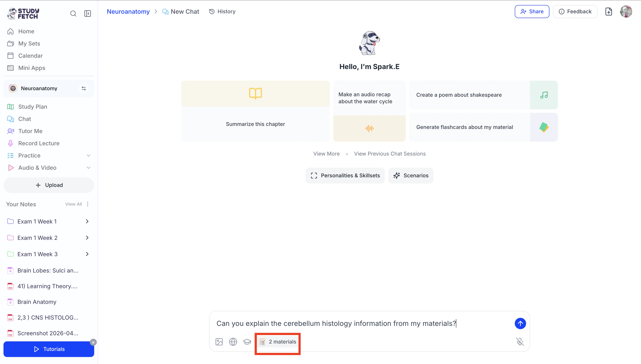Switch study set using Neuroanatomy swap icon
Image resolution: width=641 pixels, height=364 pixels.
click(84, 88)
